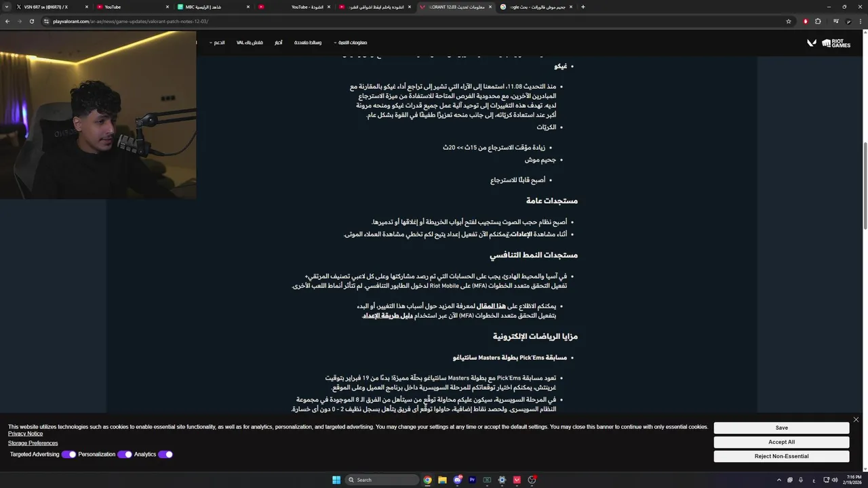Reload the Valorant patch notes page
Image resolution: width=868 pixels, height=488 pixels.
pos(32,21)
